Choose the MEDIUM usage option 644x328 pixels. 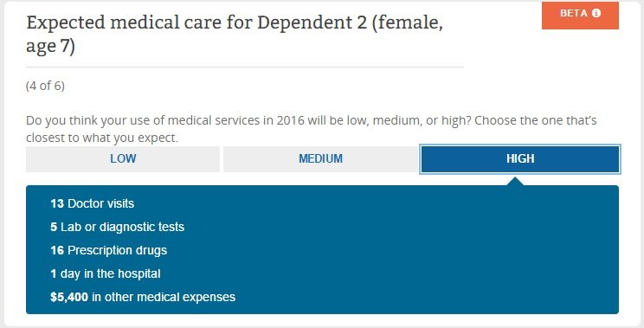point(320,159)
